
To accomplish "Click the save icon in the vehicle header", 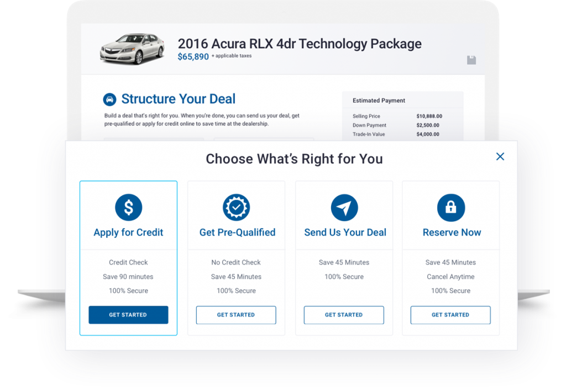I will (471, 60).
